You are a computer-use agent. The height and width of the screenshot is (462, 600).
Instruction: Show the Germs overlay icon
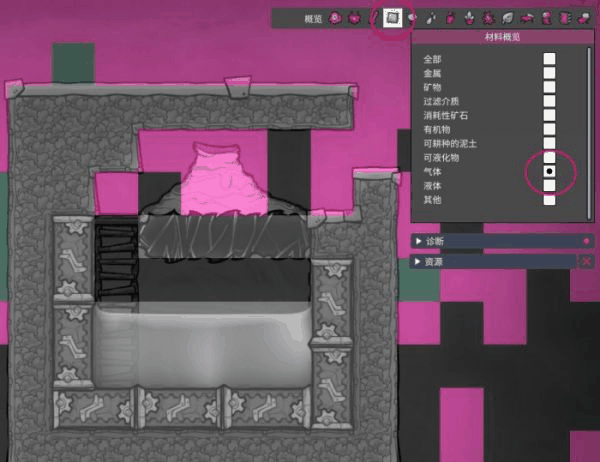[x=488, y=17]
